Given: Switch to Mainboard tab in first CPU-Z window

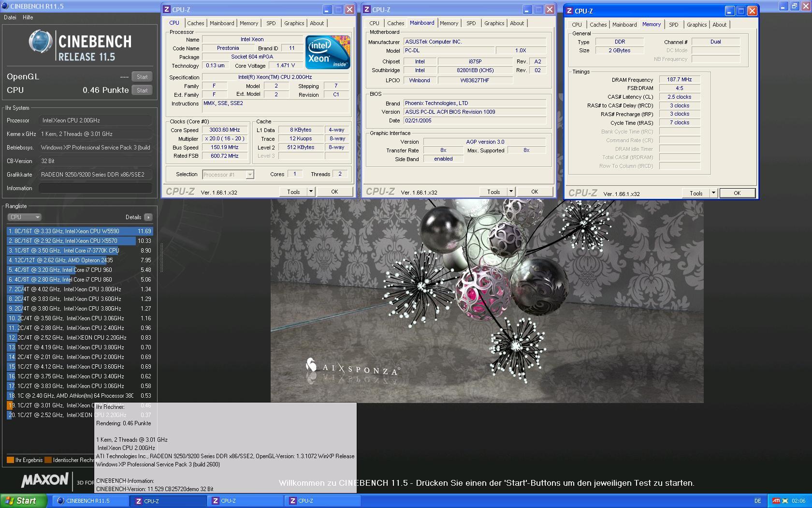Looking at the screenshot, I should pos(222,23).
